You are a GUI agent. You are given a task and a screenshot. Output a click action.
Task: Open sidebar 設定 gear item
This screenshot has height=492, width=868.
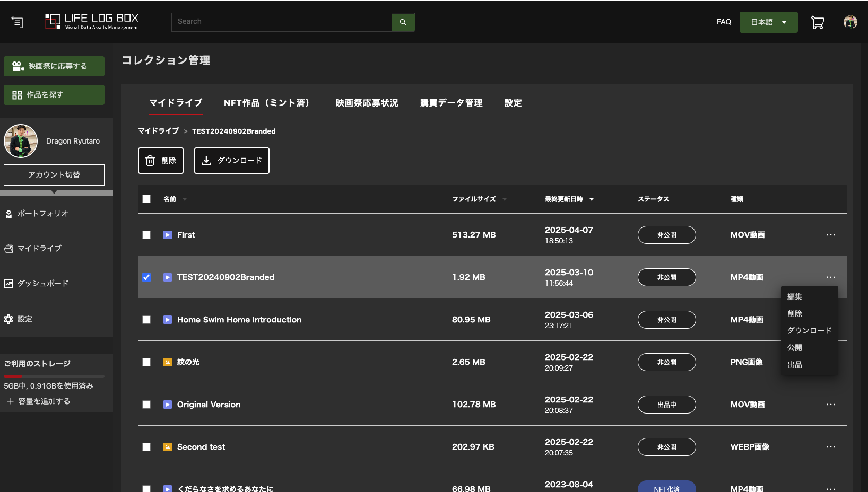point(24,319)
